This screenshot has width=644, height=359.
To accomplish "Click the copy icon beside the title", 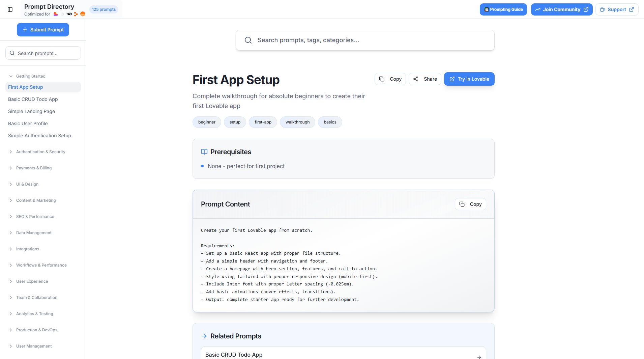I will pos(382,79).
